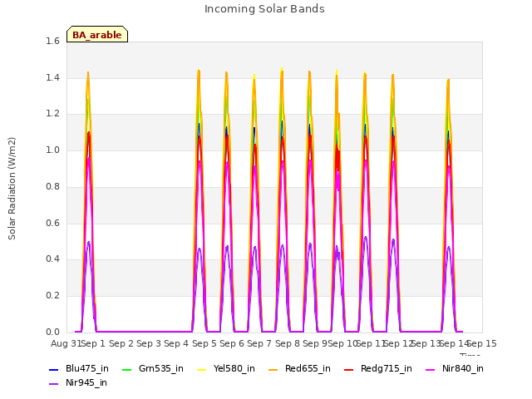
Task: Click the 1.4 y-axis tick label
Action: [52, 78]
